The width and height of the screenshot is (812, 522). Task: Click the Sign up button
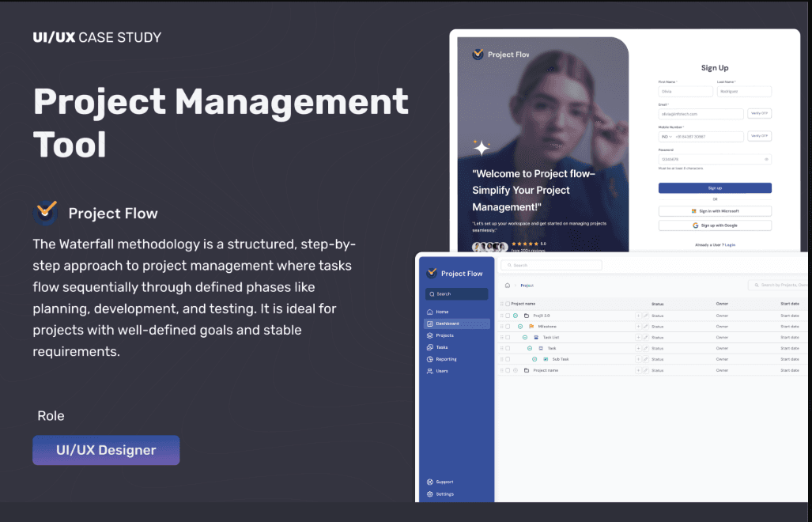tap(714, 187)
